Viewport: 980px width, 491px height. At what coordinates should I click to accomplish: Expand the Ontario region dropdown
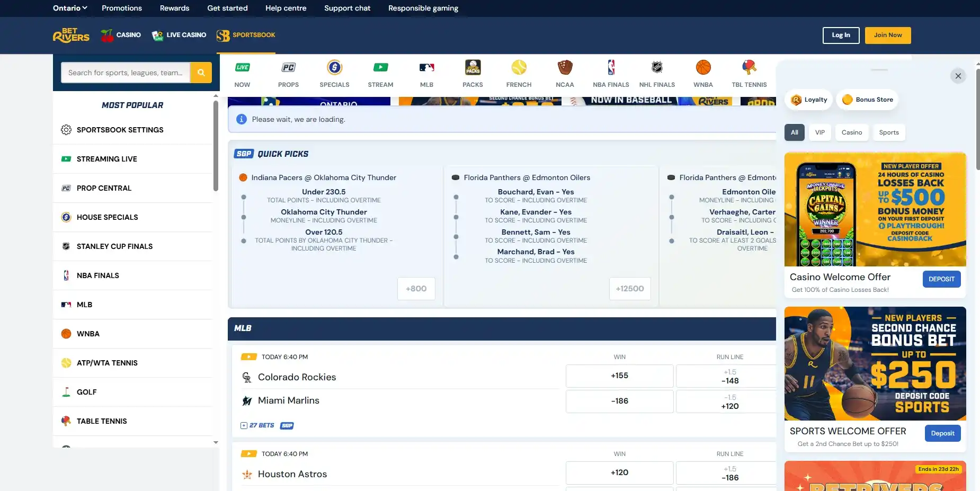click(70, 8)
